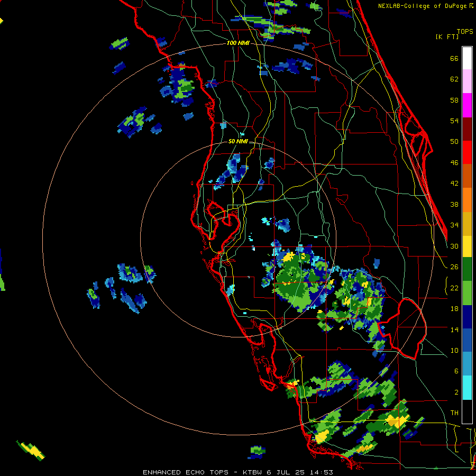Click the TOPS legend title

(465, 32)
